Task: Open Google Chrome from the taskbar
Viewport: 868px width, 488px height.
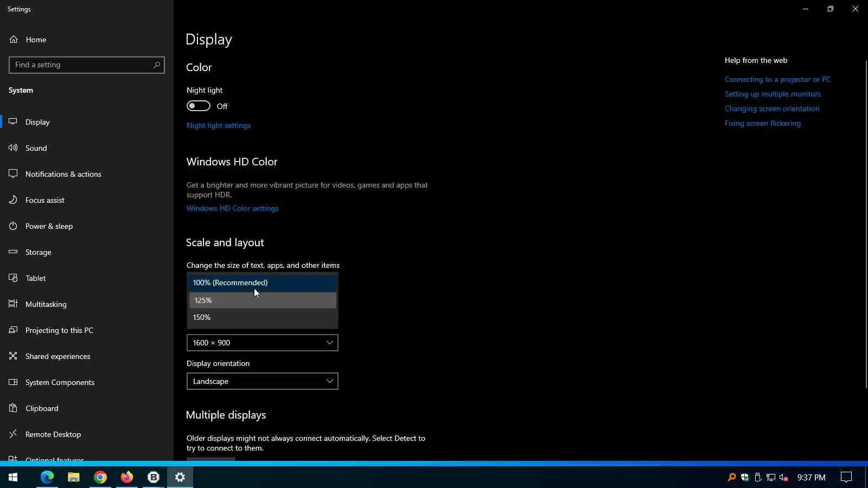Action: 100,477
